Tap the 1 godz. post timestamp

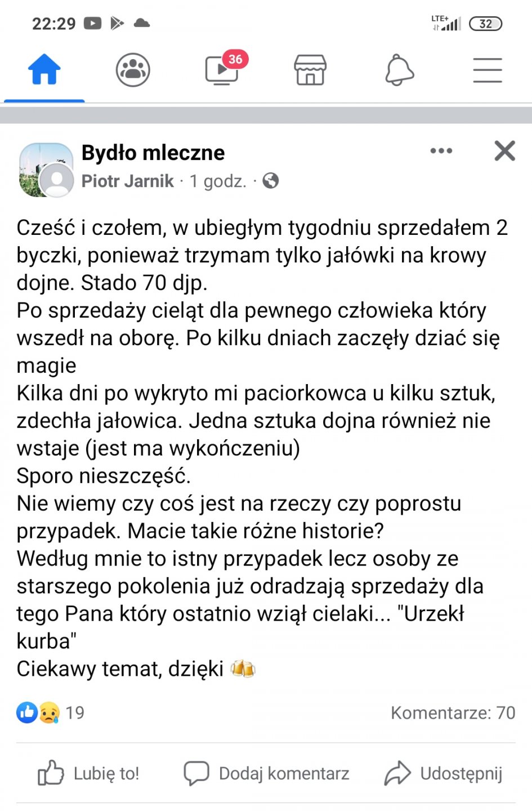[x=218, y=181]
